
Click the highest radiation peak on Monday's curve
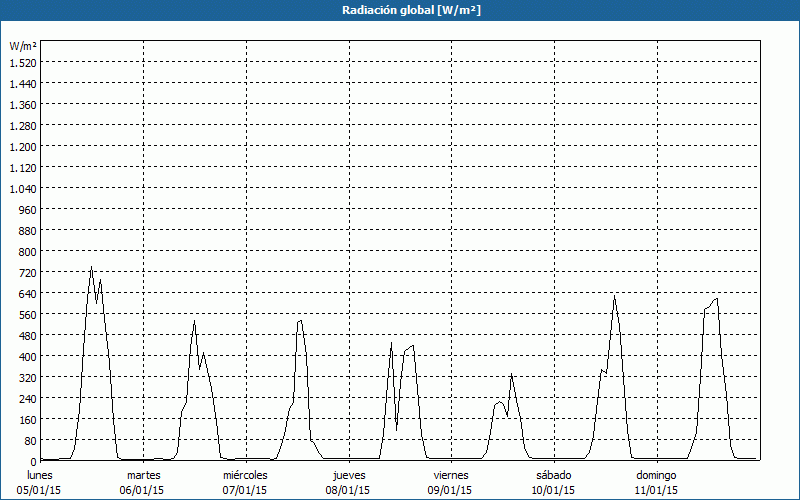pyautogui.click(x=91, y=267)
